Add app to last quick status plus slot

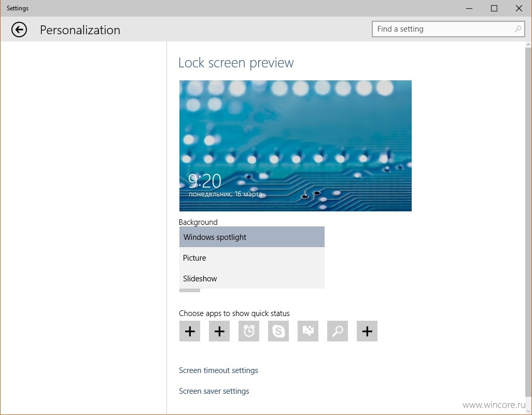(367, 331)
